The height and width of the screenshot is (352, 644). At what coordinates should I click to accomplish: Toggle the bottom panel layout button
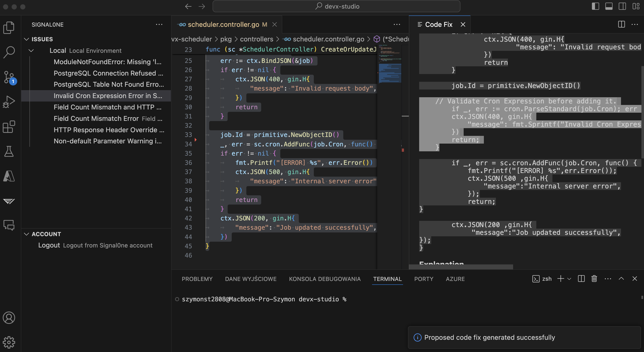(609, 6)
